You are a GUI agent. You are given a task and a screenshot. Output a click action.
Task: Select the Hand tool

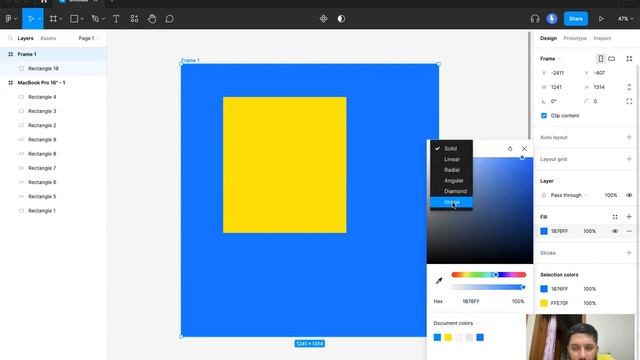tap(152, 19)
